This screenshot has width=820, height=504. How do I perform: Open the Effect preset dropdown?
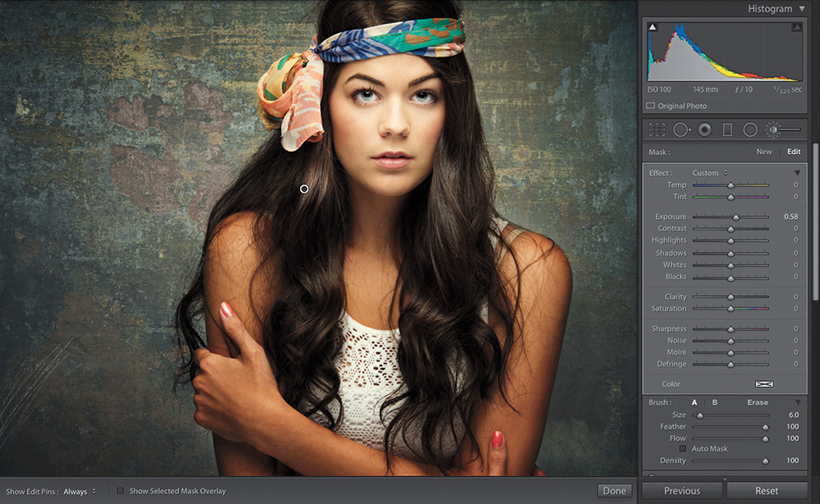pyautogui.click(x=709, y=173)
